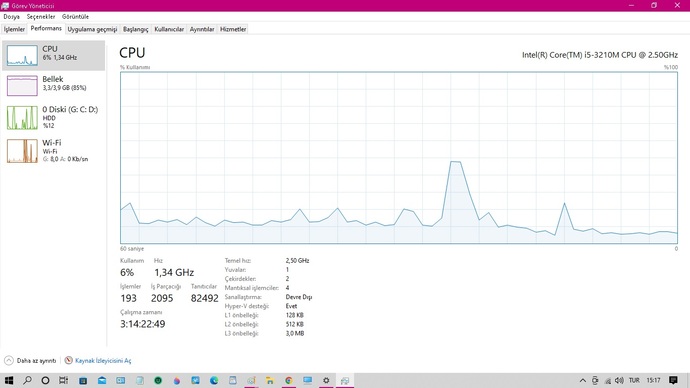Select the CPU mini graph thumbnail
Viewport: 690px width, 388px height.
22,55
